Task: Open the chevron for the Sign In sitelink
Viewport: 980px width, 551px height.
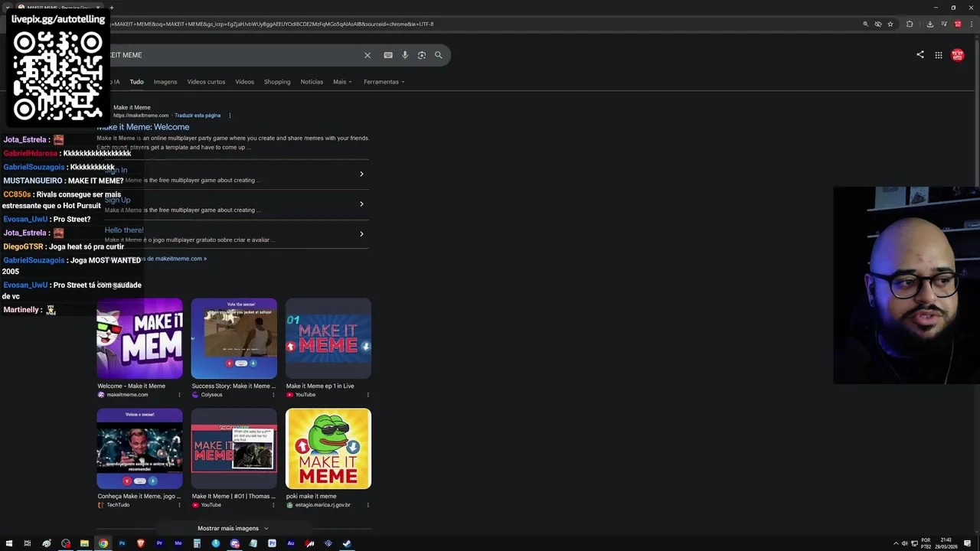Action: [x=361, y=174]
